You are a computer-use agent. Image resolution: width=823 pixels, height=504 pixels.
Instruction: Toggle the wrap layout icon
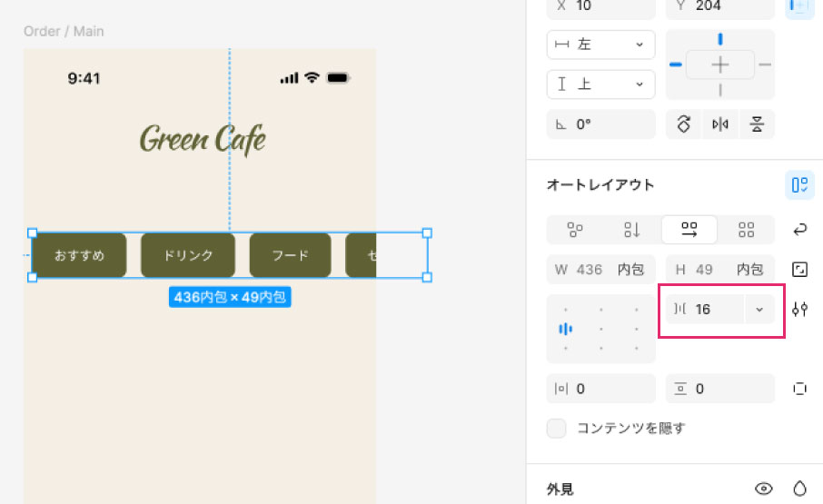tap(800, 229)
